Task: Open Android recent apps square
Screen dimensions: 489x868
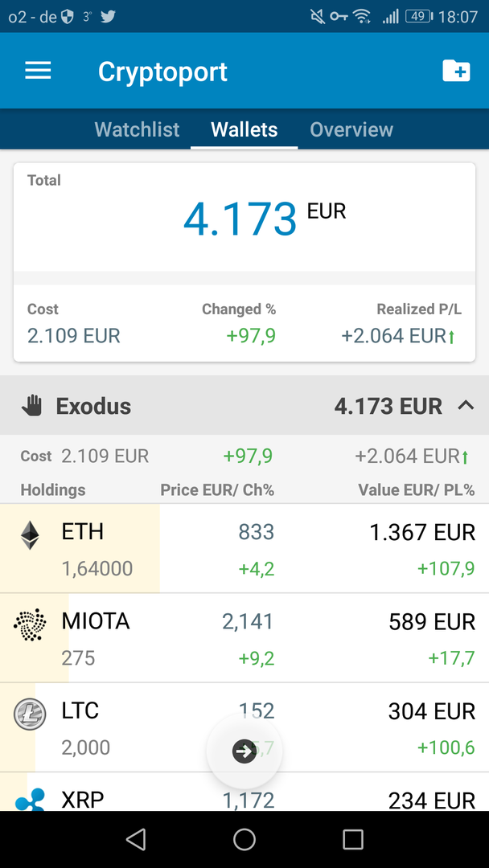Action: coord(353,840)
